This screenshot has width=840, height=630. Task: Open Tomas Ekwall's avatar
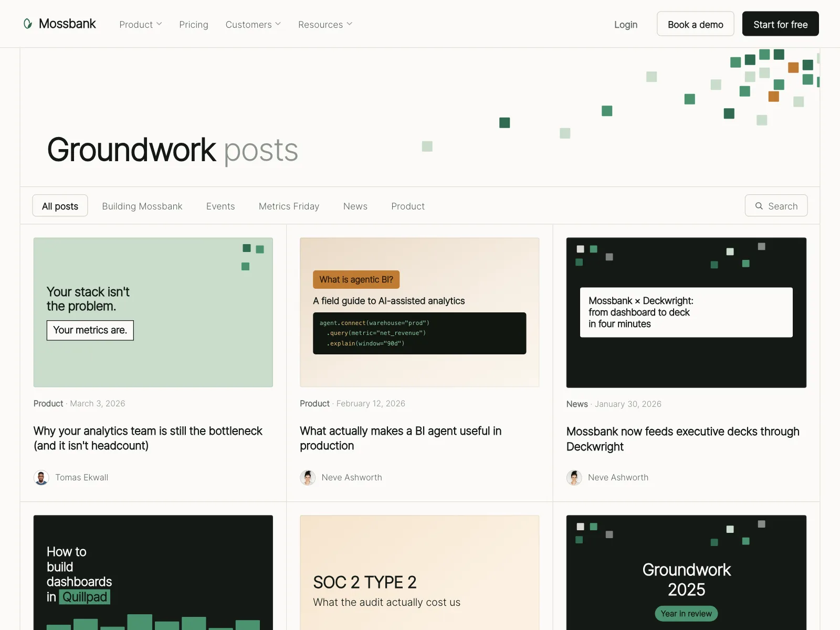[x=41, y=478]
